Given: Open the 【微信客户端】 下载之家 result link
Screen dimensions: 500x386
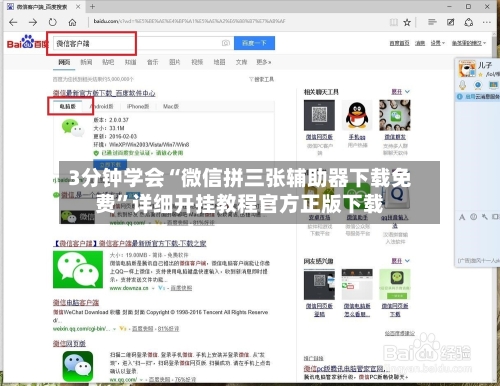Looking at the screenshot, I should [x=129, y=243].
